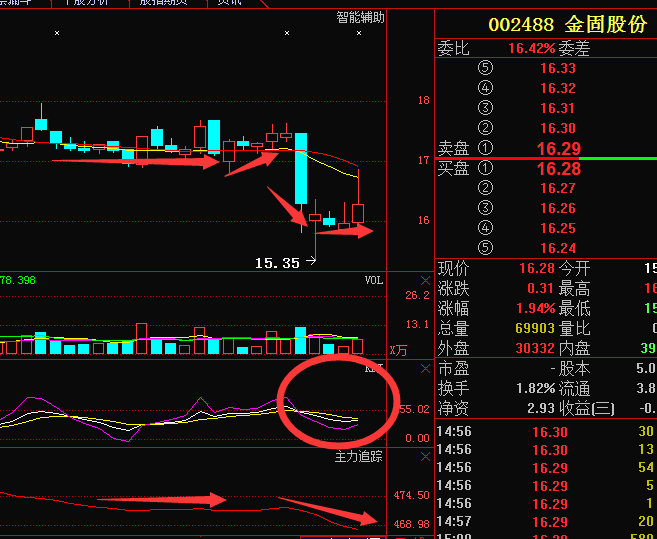Select the buy-one price 16.28
657x539 pixels.
click(x=557, y=168)
